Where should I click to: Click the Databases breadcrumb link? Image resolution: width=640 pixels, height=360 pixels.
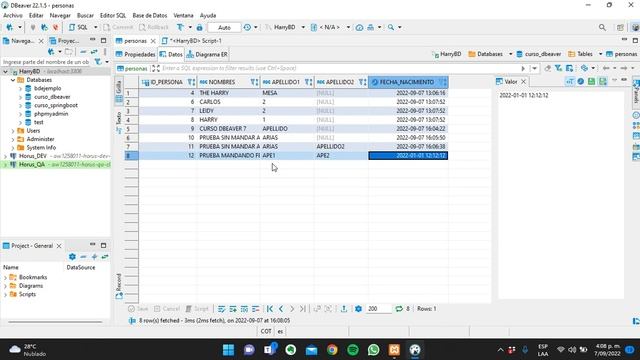[486, 54]
